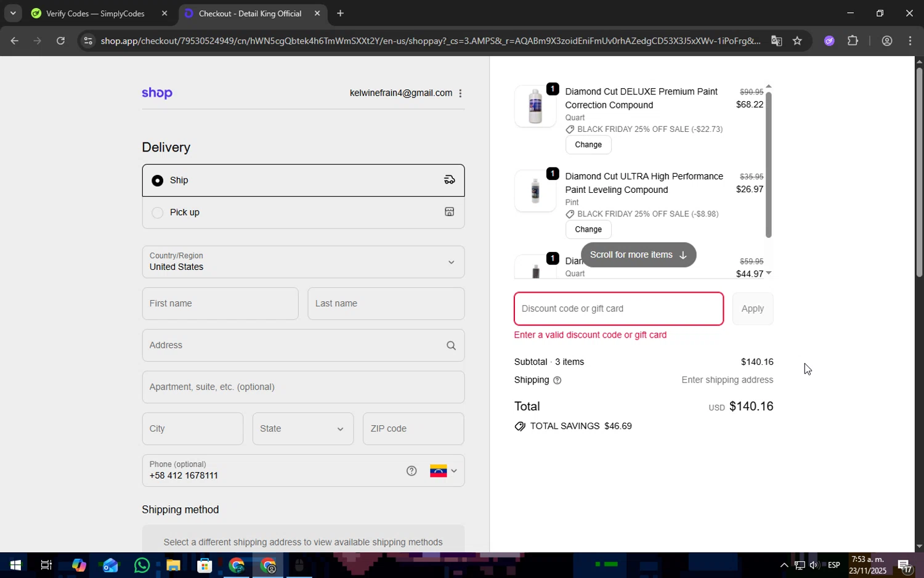
Task: Open the phone country flag selector
Action: pyautogui.click(x=444, y=471)
